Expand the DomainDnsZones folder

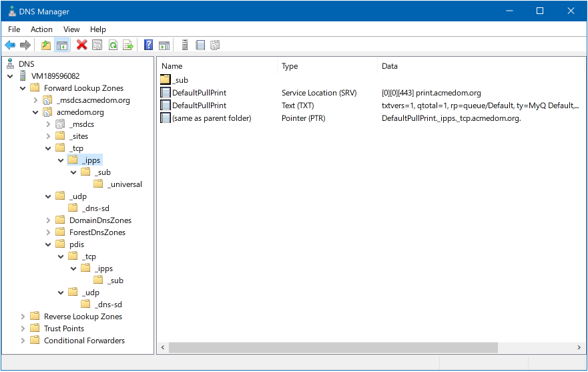49,220
